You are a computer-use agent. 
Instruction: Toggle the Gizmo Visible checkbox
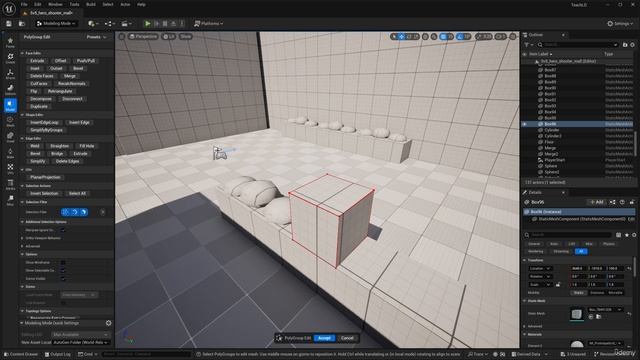pyautogui.click(x=63, y=278)
